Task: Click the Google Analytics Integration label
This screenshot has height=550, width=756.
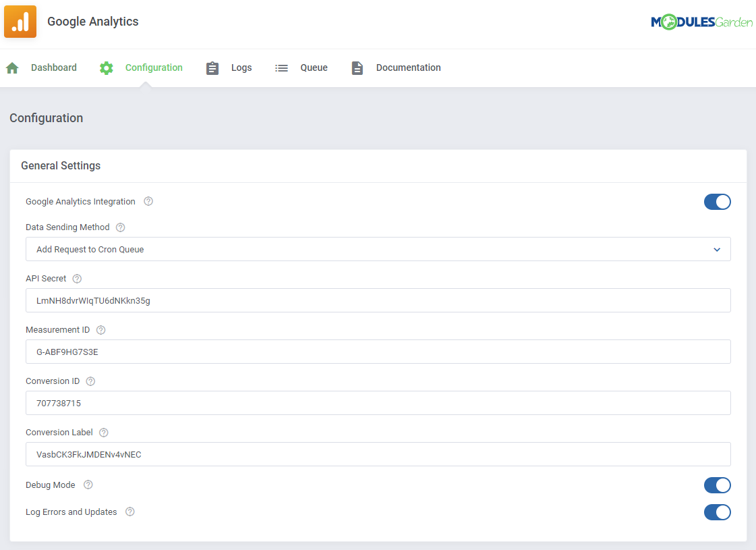Action: tap(80, 202)
